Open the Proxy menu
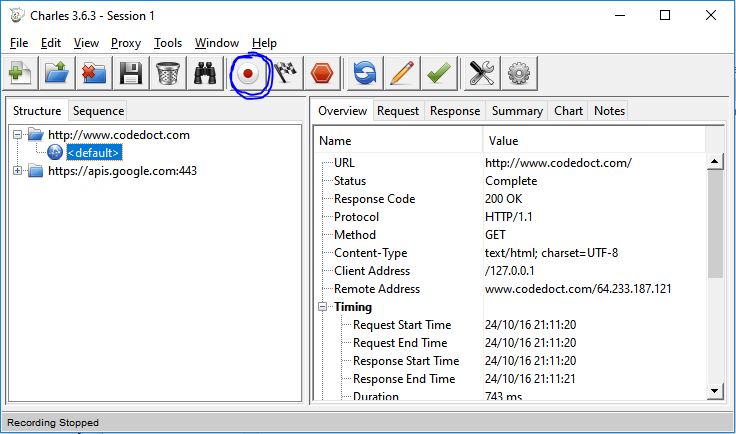The width and height of the screenshot is (736, 434). coord(126,43)
